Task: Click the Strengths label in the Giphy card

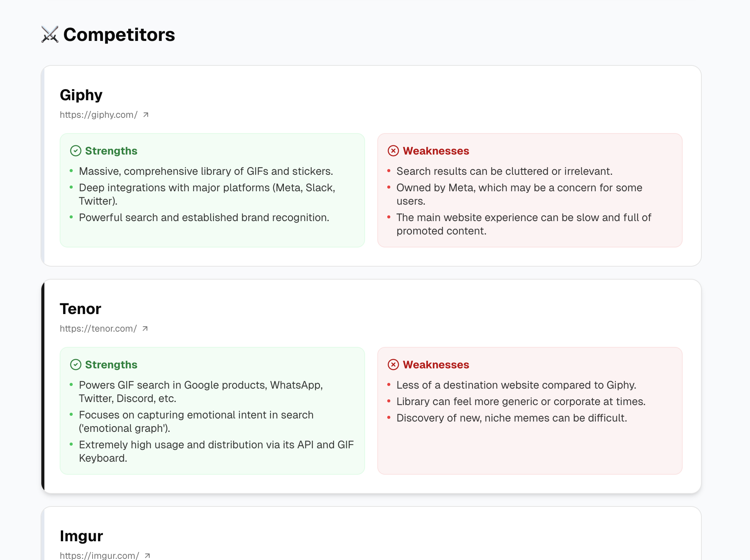Action: (x=111, y=151)
